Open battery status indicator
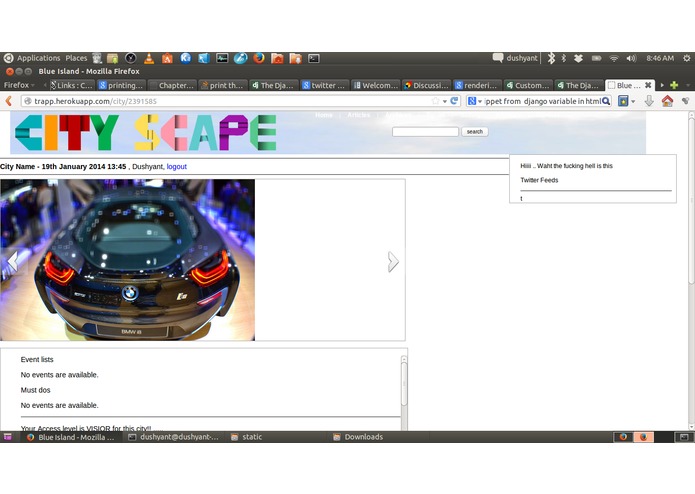 (x=597, y=58)
